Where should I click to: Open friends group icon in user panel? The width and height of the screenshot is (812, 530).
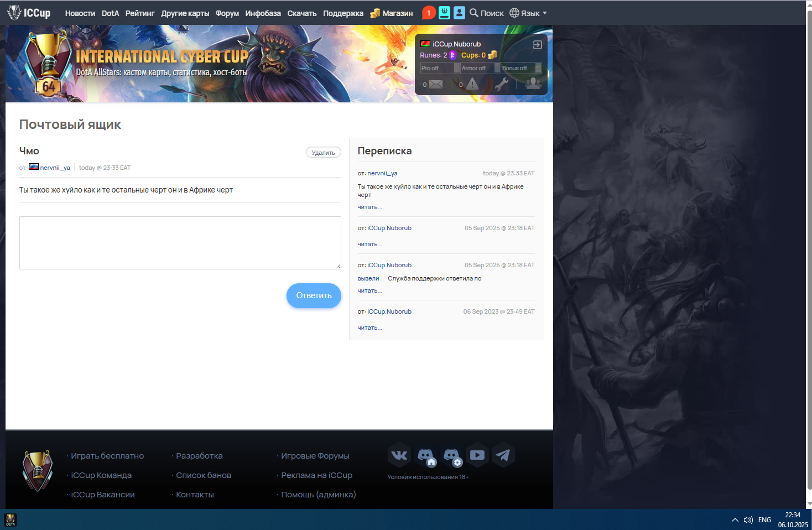point(533,84)
